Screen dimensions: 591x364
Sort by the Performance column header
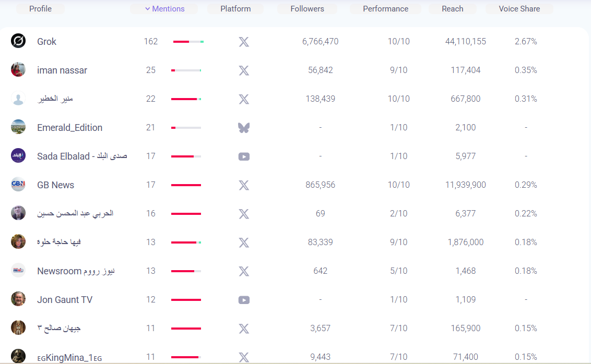385,9
